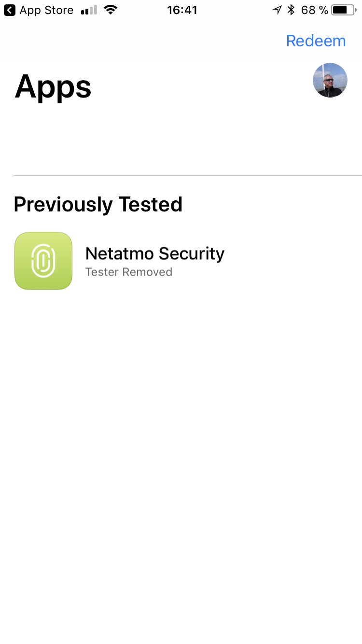The height and width of the screenshot is (644, 362).
Task: Tap the "Tester Removed" status text
Action: click(x=128, y=272)
